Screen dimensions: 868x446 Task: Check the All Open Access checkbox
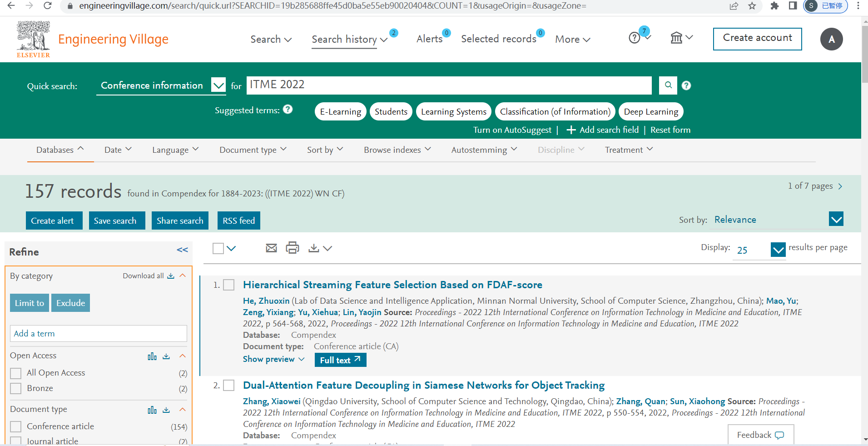point(16,373)
